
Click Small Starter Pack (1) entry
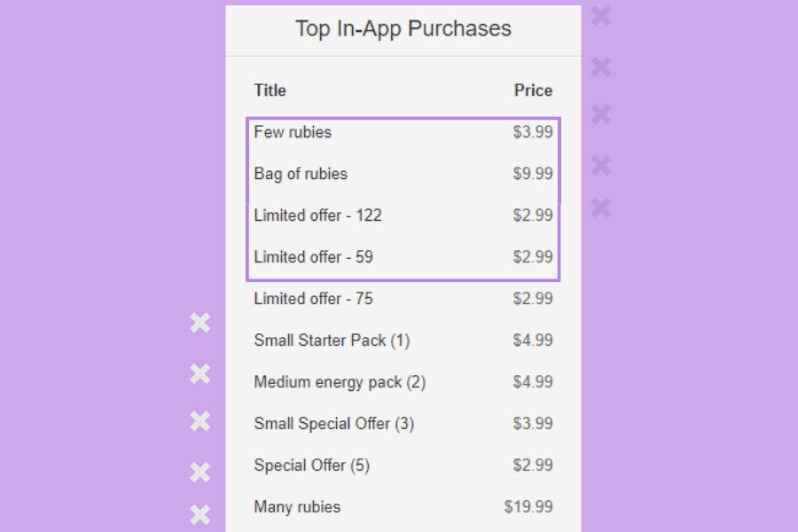pos(332,340)
